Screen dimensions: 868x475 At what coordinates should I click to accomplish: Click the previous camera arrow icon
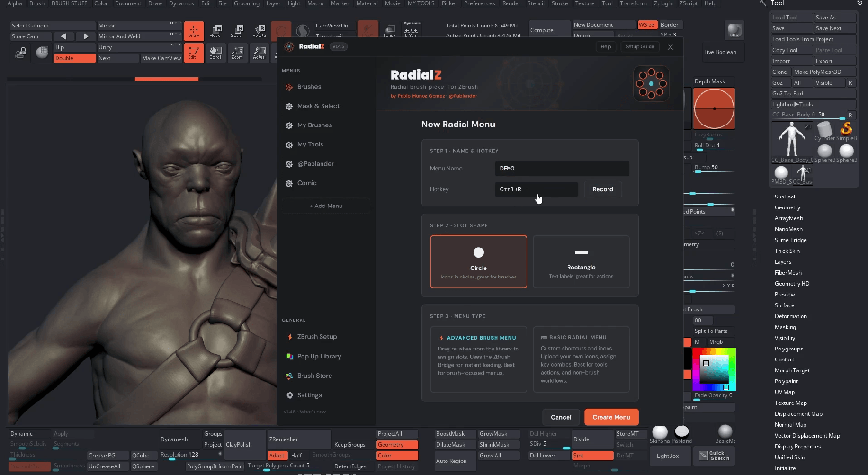pyautogui.click(x=63, y=36)
